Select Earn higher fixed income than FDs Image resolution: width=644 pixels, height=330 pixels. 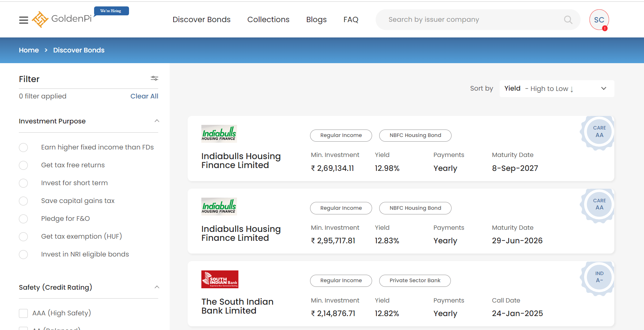tap(24, 148)
